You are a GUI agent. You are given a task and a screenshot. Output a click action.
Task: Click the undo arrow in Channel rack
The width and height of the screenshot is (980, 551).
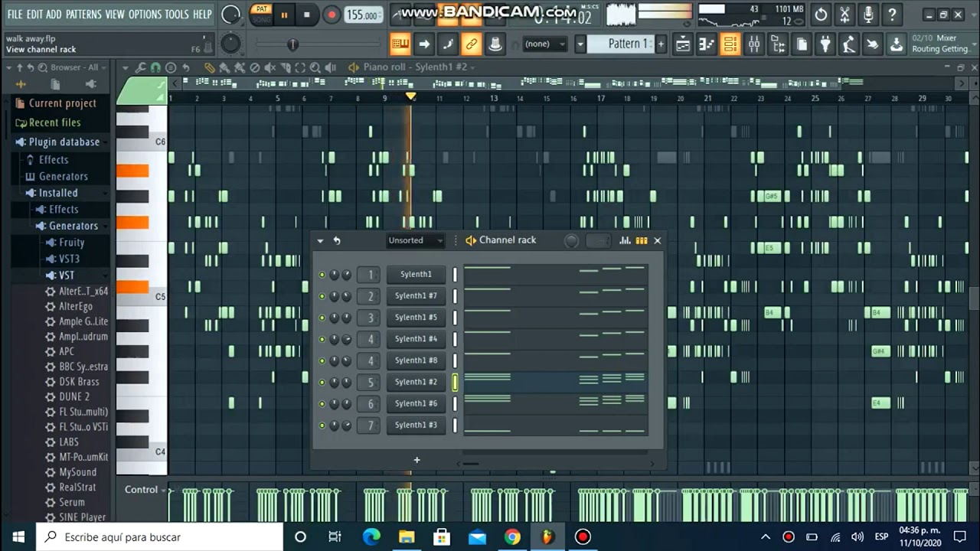[x=337, y=240]
